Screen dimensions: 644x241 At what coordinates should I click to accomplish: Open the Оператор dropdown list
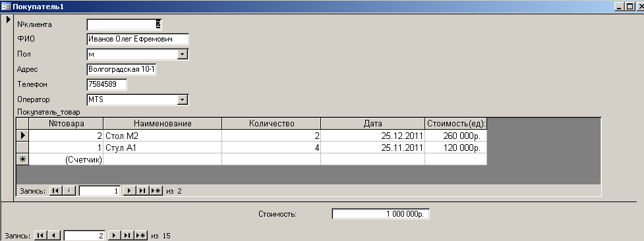click(183, 99)
